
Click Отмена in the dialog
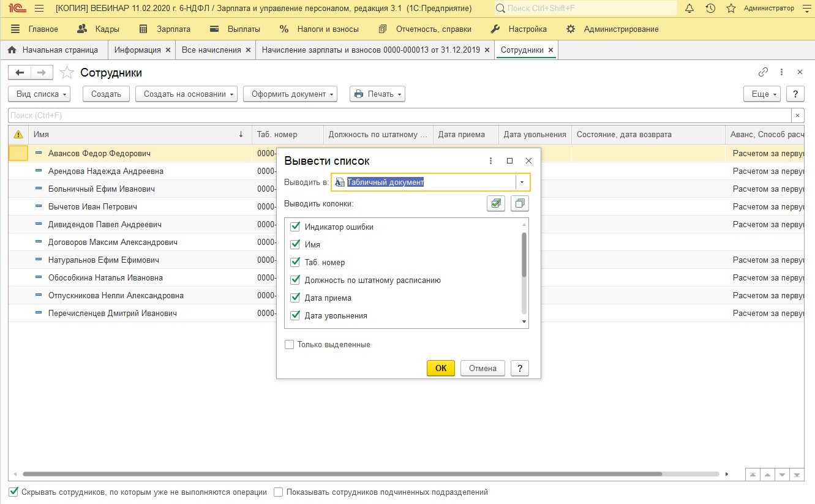(x=483, y=368)
